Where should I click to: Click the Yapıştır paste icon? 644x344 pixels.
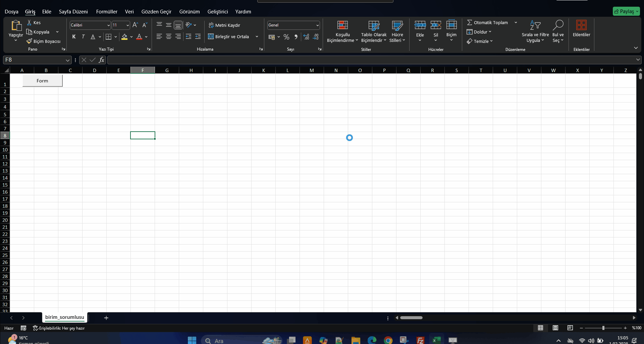click(16, 25)
